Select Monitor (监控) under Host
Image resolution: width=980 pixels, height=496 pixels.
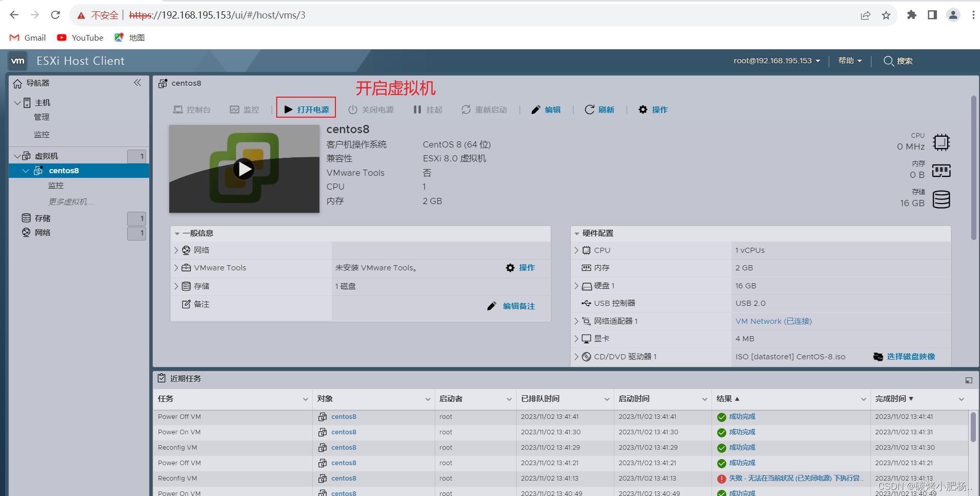click(x=42, y=135)
